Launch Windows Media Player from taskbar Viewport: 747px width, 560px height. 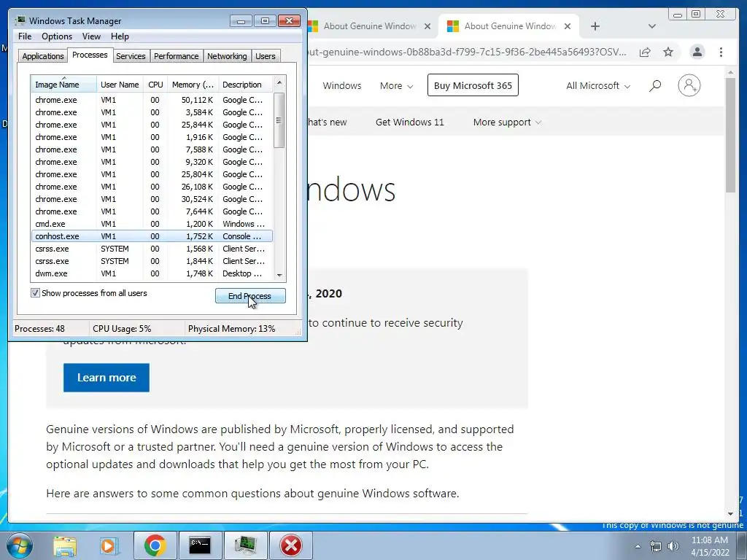[109, 545]
